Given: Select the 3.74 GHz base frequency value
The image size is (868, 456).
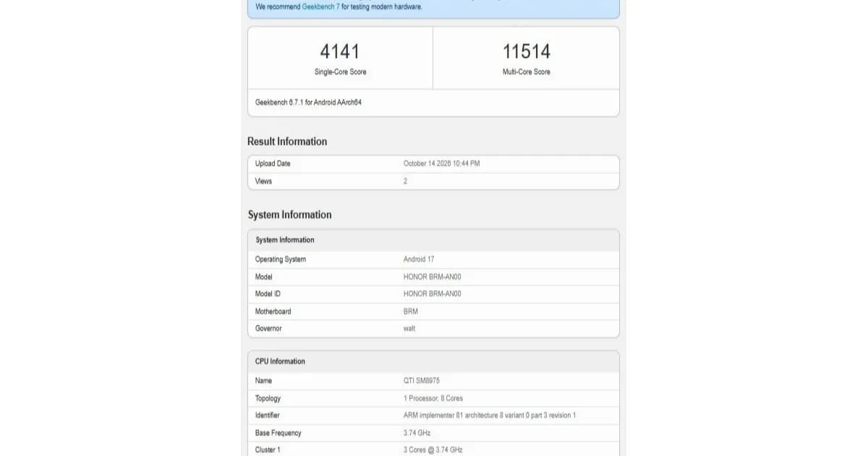Looking at the screenshot, I should pos(417,433).
